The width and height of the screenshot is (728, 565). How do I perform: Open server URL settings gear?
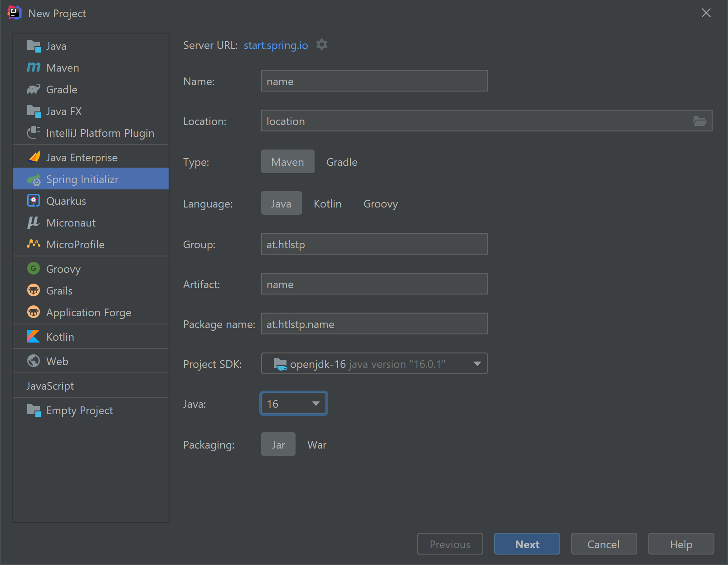point(322,45)
